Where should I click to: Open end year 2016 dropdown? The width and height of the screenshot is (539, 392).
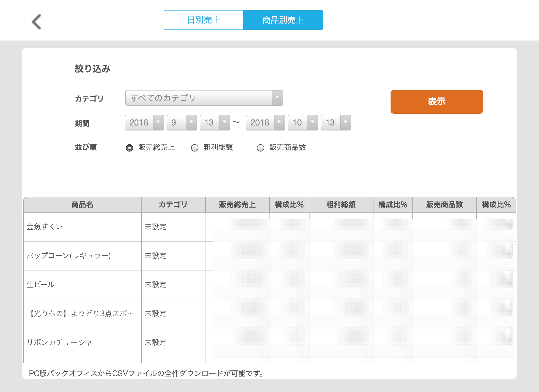pyautogui.click(x=265, y=123)
